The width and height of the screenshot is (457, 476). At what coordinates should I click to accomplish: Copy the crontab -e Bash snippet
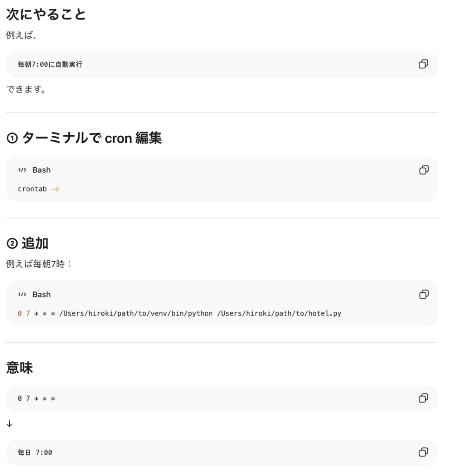tap(424, 170)
